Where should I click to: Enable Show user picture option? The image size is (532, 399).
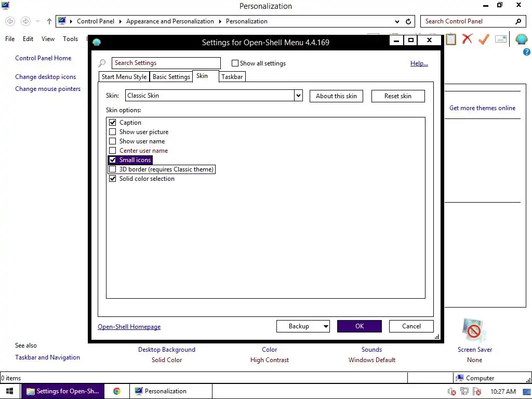point(113,131)
